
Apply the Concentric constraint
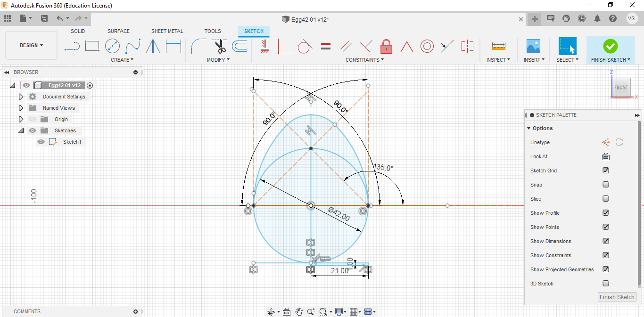(x=427, y=46)
